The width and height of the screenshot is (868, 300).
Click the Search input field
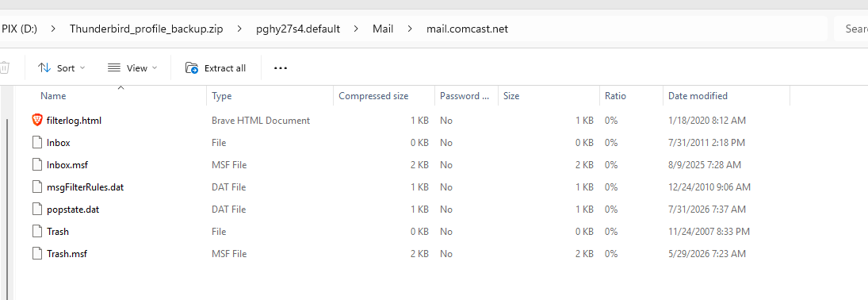coord(851,29)
